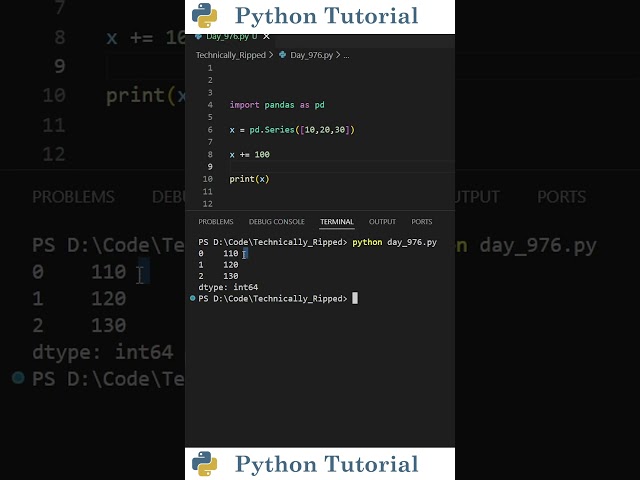Viewport: 640px width, 480px height.
Task: Switch to the PROBLEMS panel tab
Action: tap(216, 222)
